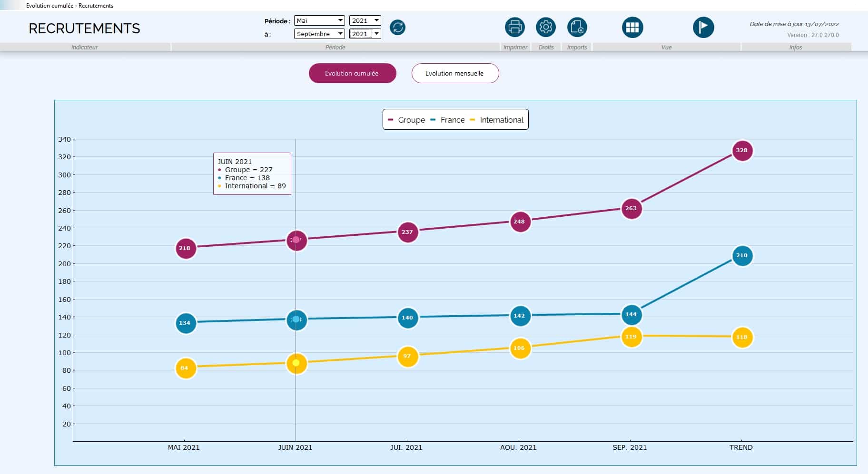This screenshot has width=868, height=474.
Task: Click the Groupe Mai 2021 point 218
Action: coord(185,248)
